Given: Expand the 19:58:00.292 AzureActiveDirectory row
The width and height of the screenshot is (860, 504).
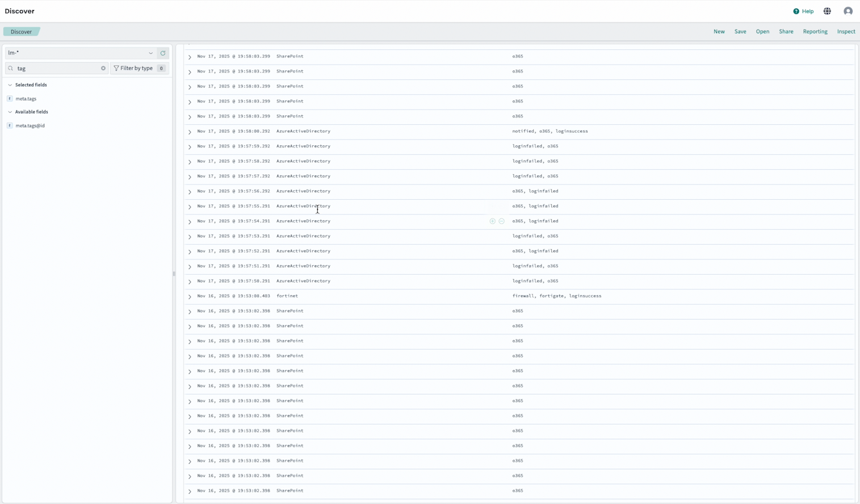Looking at the screenshot, I should coord(190,132).
